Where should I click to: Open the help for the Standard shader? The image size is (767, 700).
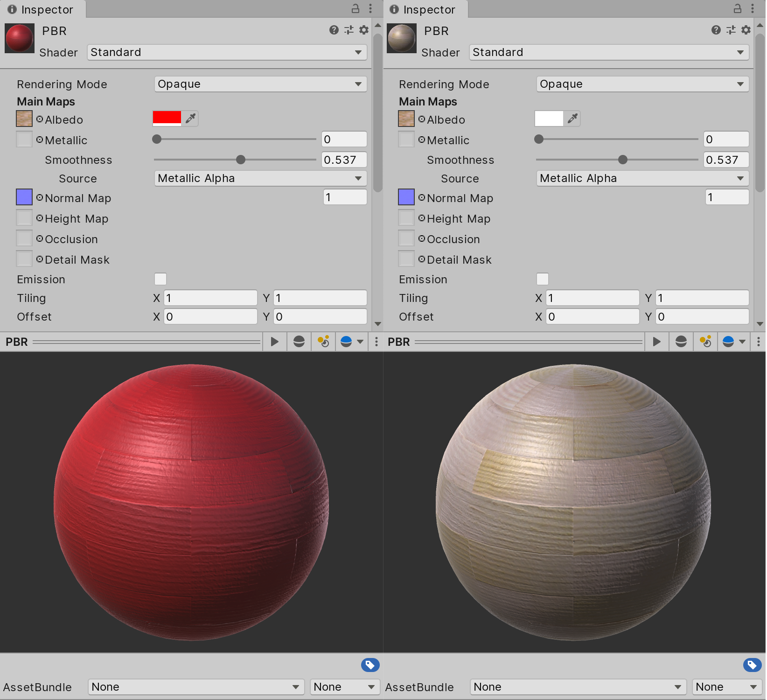[334, 30]
